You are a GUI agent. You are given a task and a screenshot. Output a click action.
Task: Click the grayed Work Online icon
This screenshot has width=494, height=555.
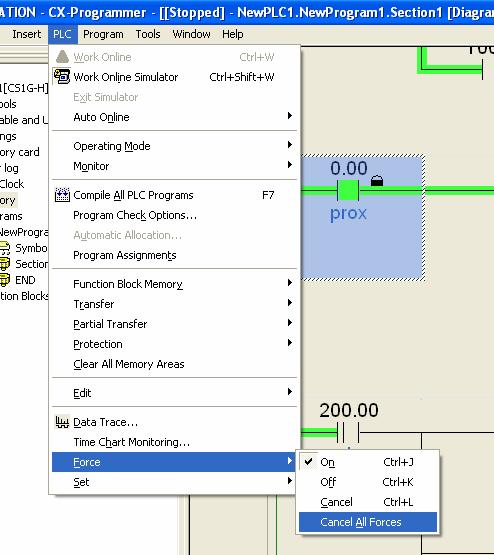pos(62,57)
